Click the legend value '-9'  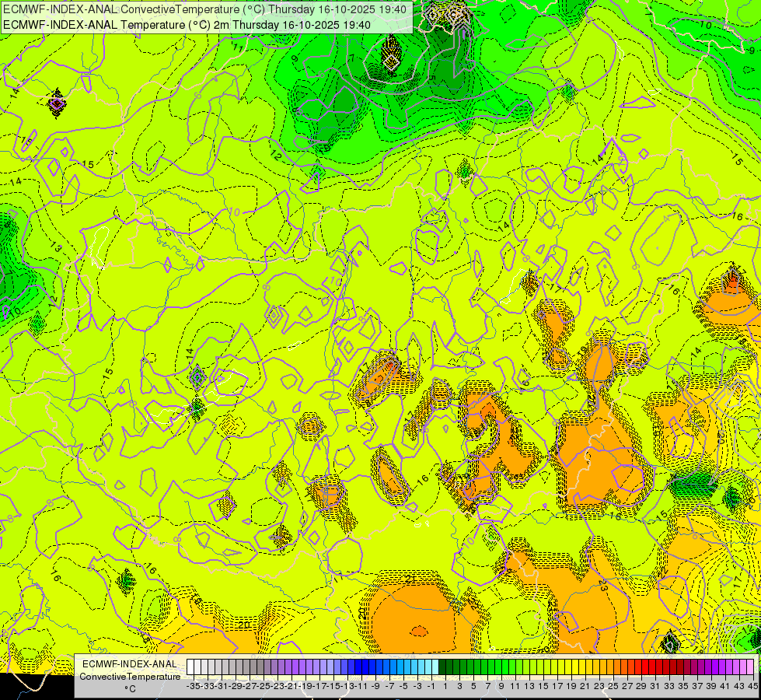click(375, 686)
